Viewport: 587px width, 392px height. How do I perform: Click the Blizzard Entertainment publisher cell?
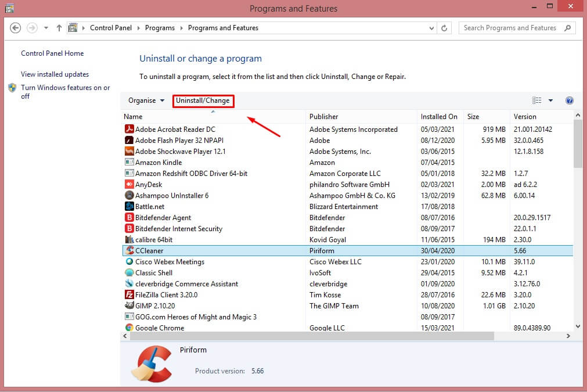tap(344, 207)
